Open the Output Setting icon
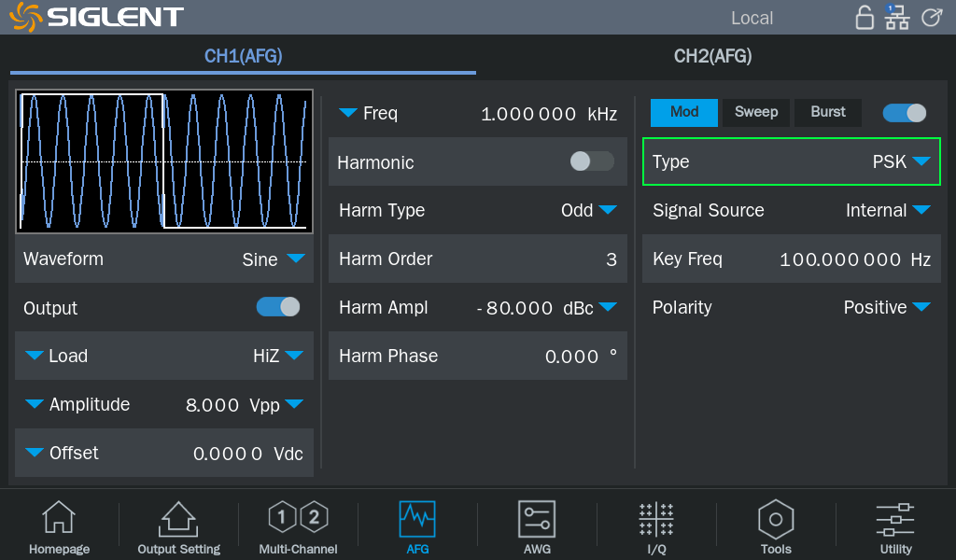Image resolution: width=956 pixels, height=560 pixels. click(x=178, y=527)
